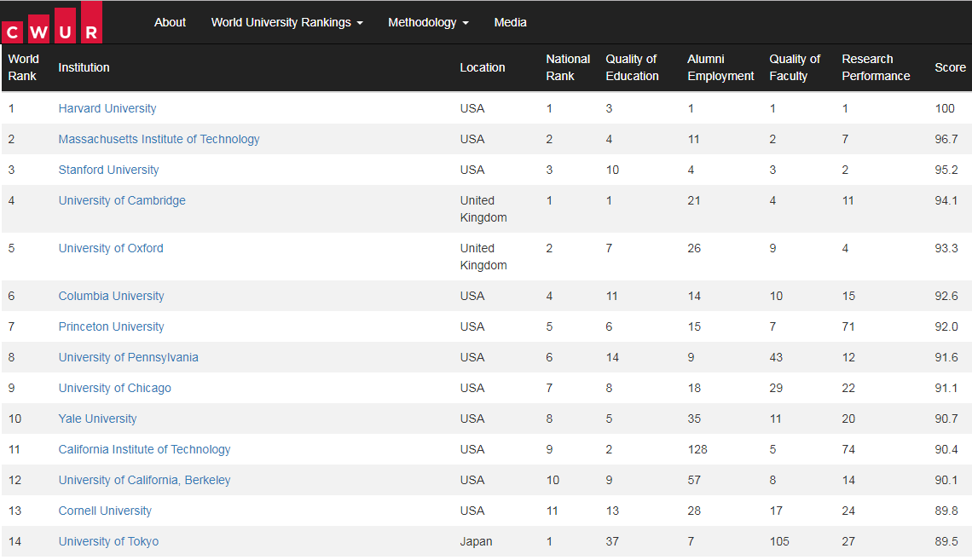
Task: Click USA location in Harvard row
Action: pos(472,108)
